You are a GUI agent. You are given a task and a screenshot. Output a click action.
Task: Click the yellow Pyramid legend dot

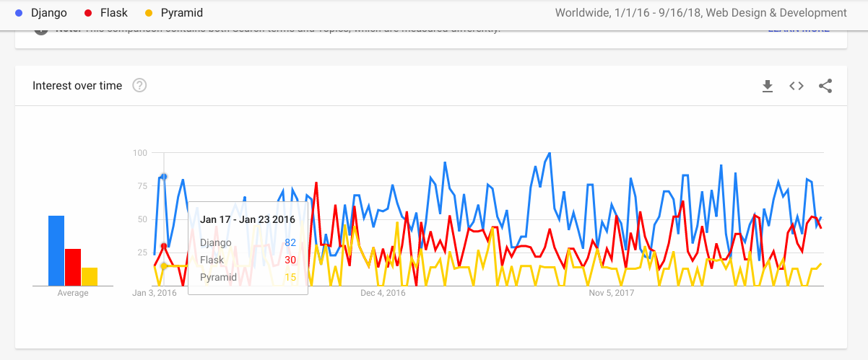click(x=149, y=13)
